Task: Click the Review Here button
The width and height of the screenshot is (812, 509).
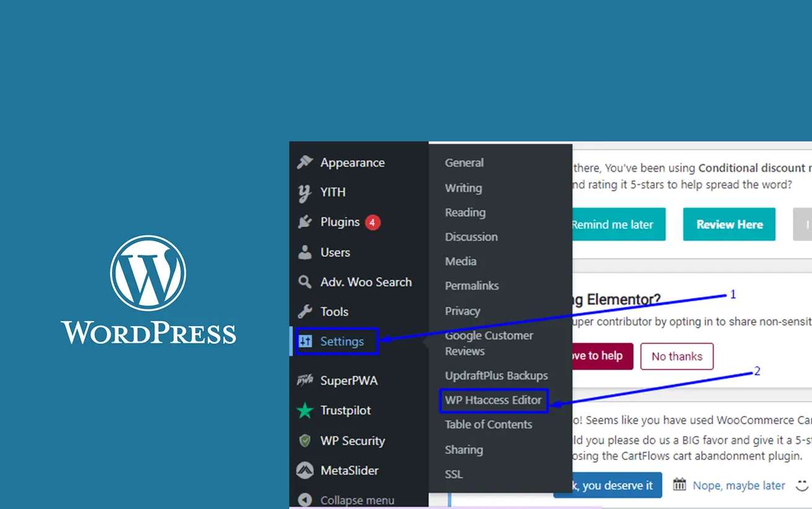Action: click(x=730, y=224)
